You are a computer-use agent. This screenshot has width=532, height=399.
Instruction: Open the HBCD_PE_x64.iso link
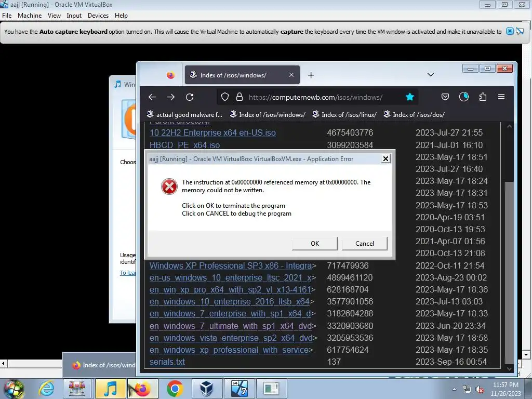click(184, 145)
